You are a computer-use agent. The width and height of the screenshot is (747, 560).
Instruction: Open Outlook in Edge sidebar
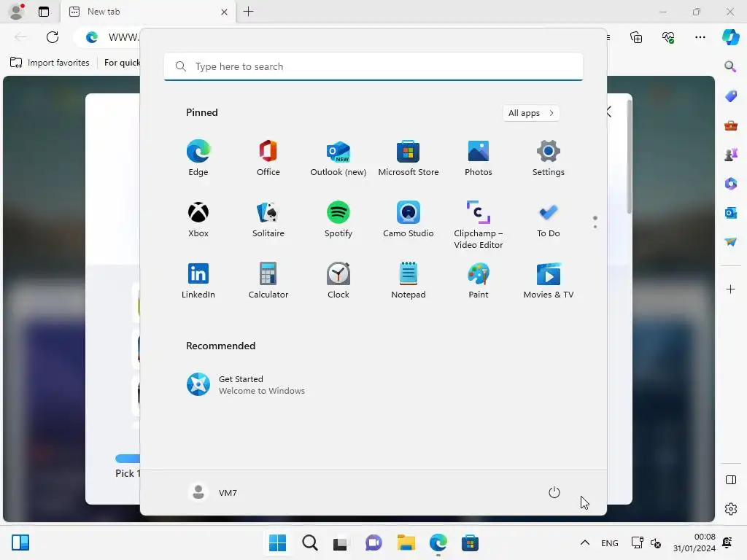pyautogui.click(x=730, y=213)
